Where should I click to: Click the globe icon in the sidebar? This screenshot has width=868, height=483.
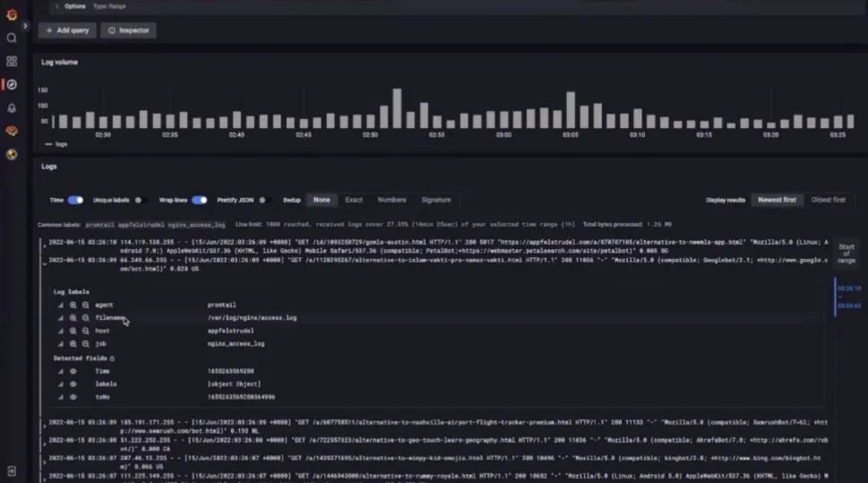12,154
